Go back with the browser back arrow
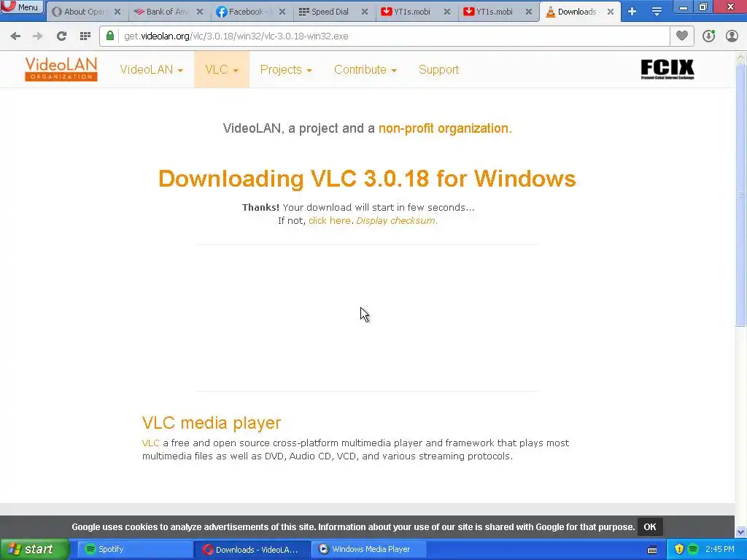 (x=16, y=36)
